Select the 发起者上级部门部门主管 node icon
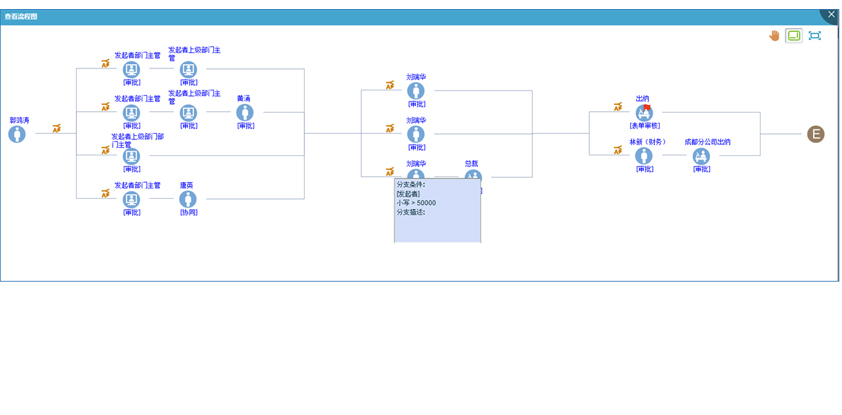The width and height of the screenshot is (842, 415). [131, 156]
